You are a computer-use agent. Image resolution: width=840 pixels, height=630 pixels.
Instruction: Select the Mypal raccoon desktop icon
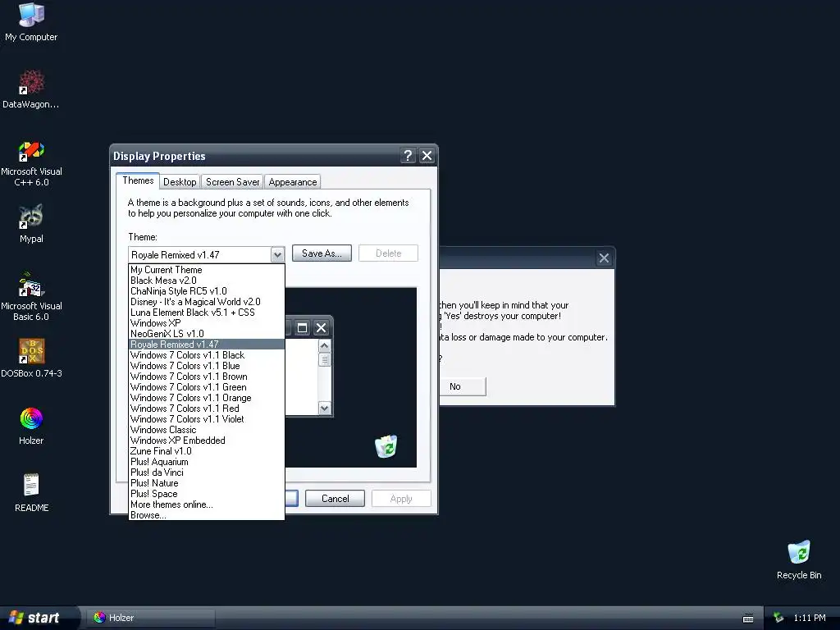(x=31, y=224)
